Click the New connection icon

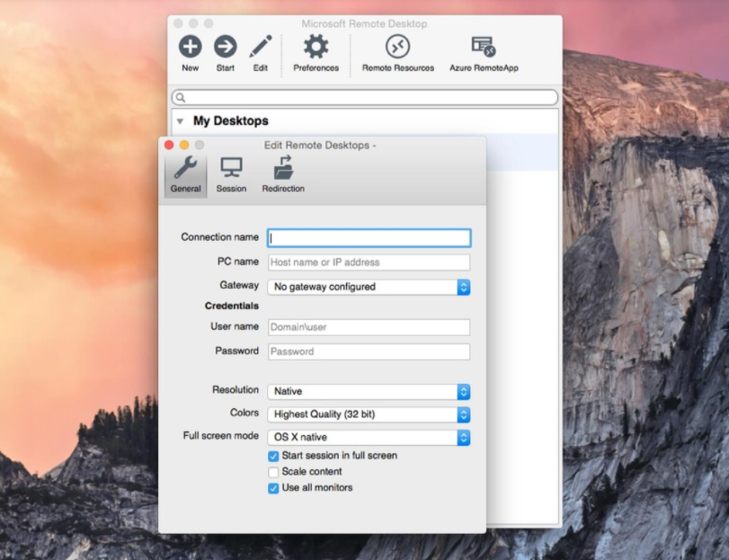click(191, 47)
